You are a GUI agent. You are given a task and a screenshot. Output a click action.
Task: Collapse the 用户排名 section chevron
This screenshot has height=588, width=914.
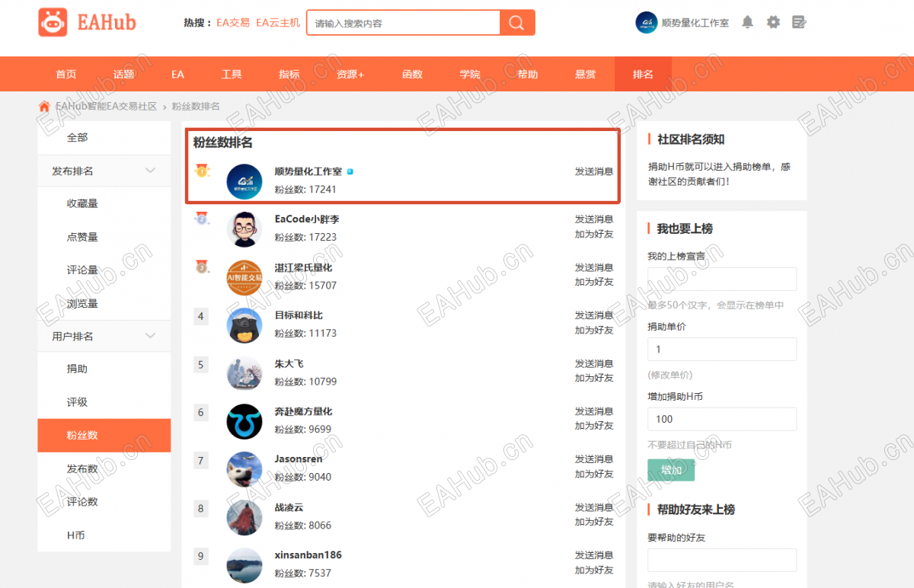[x=150, y=336]
